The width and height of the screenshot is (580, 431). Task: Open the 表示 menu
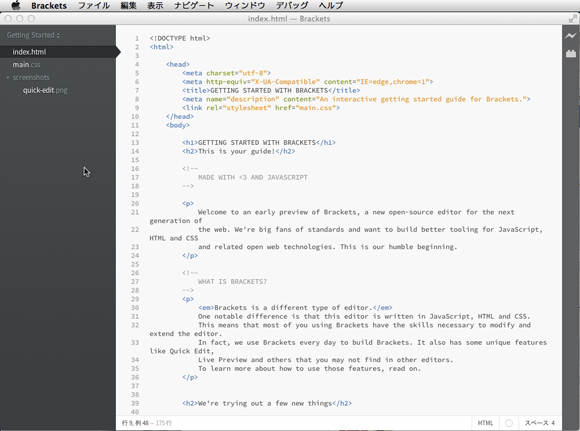155,6
